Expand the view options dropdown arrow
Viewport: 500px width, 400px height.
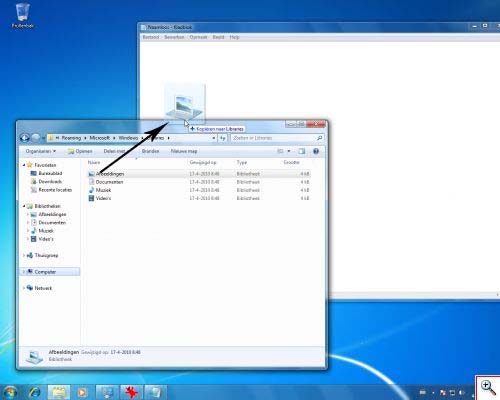pyautogui.click(x=289, y=151)
